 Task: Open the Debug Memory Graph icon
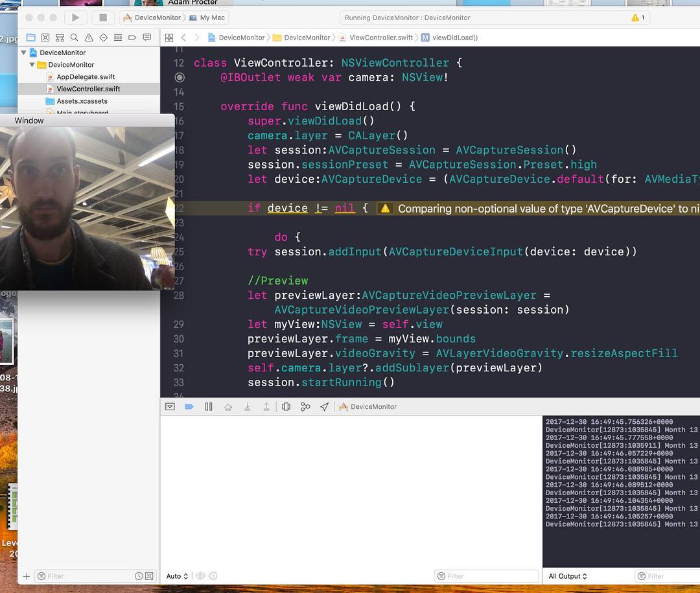[305, 407]
